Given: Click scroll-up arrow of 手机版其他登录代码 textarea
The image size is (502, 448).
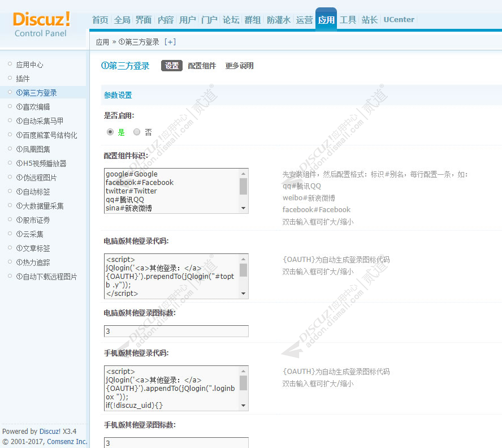Looking at the screenshot, I should tap(243, 371).
